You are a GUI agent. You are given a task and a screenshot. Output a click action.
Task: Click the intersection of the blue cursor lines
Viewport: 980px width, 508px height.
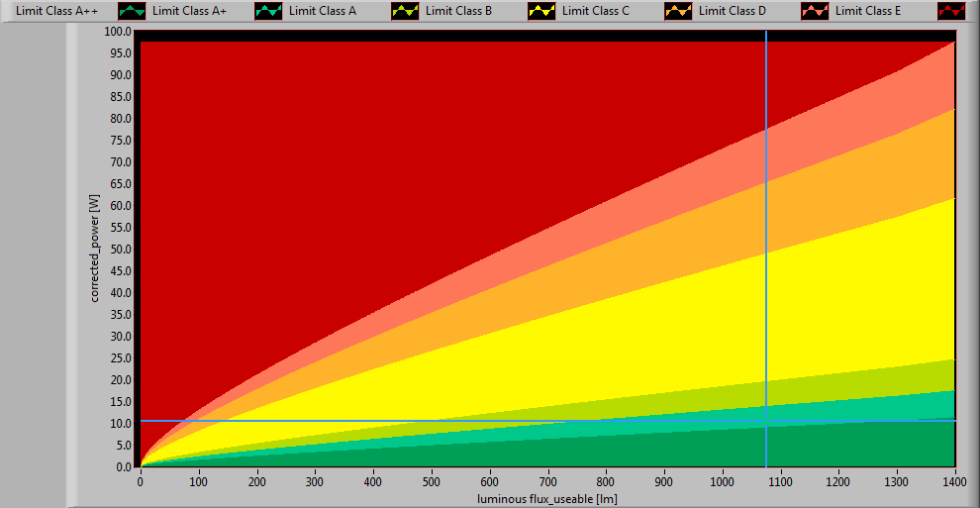(766, 421)
